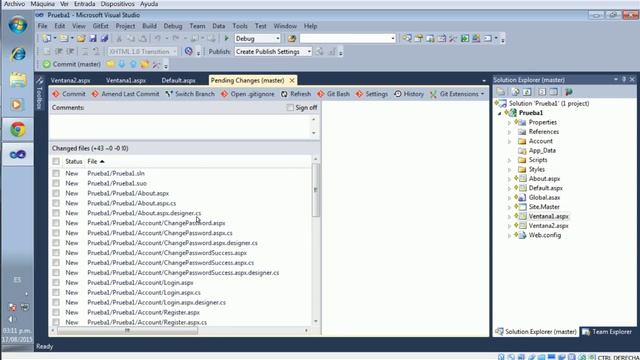The height and width of the screenshot is (360, 640).
Task: Open Google Chrome from taskbar
Action: (x=18, y=130)
